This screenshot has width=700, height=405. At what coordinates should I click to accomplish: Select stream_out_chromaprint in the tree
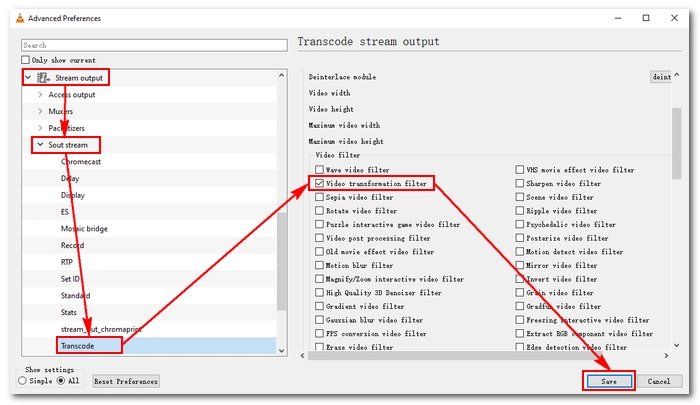click(x=101, y=329)
